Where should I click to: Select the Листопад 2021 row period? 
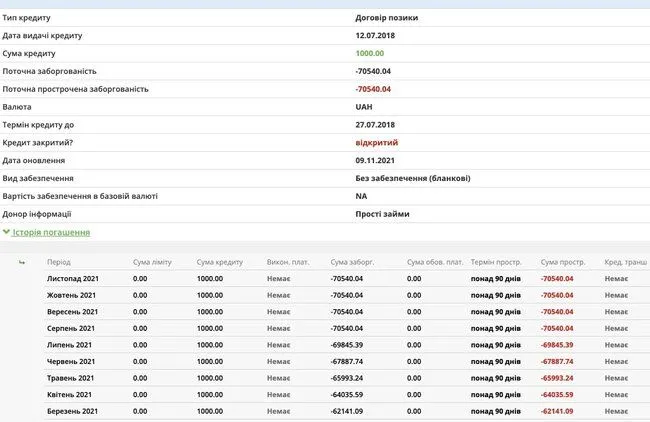click(73, 279)
